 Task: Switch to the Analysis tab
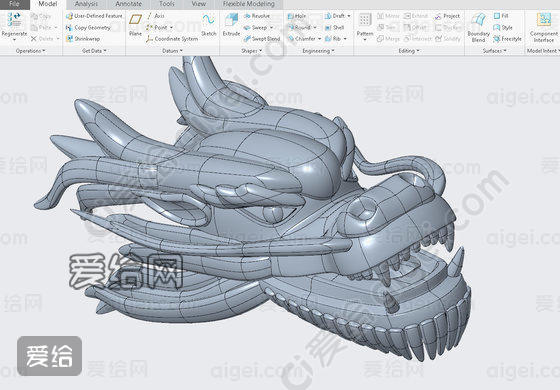pyautogui.click(x=86, y=4)
